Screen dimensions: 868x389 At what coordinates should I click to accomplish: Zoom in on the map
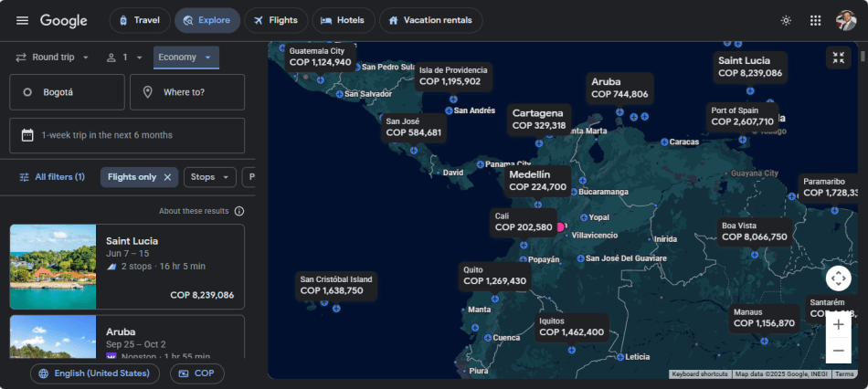[838, 325]
